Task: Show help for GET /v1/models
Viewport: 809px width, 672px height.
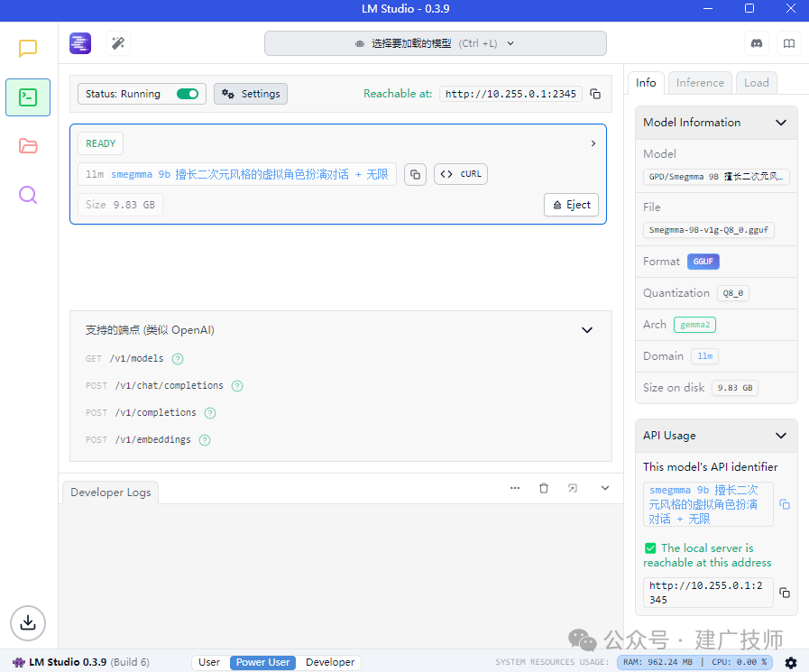Action: coord(178,359)
